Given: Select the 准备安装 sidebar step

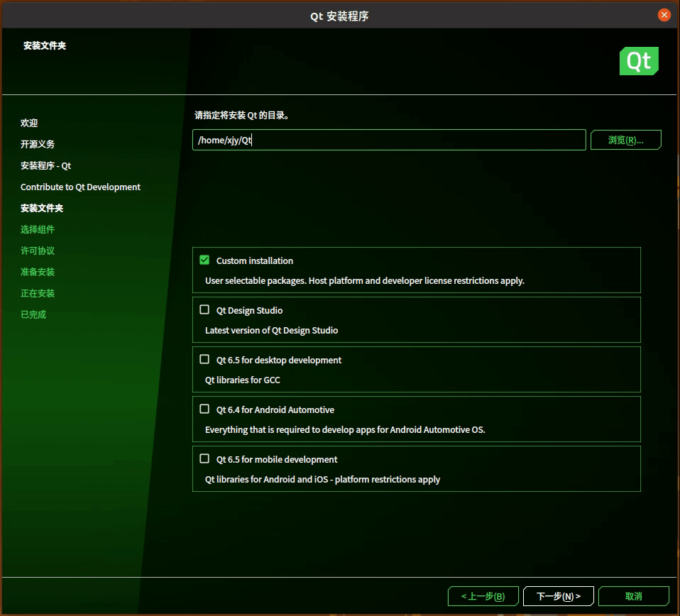Looking at the screenshot, I should 38,272.
